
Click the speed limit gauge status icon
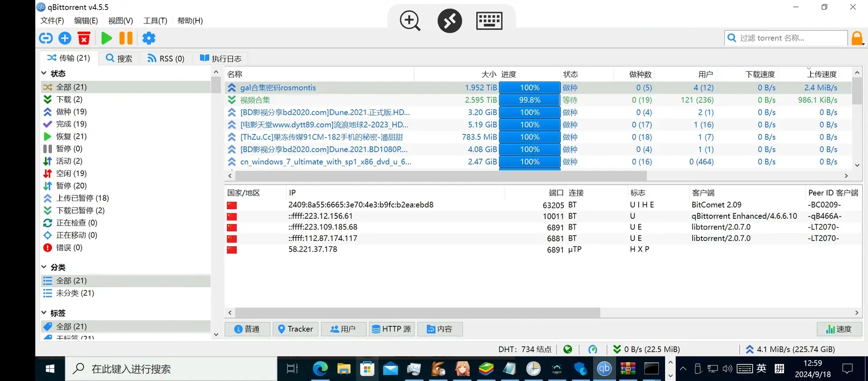coord(593,349)
